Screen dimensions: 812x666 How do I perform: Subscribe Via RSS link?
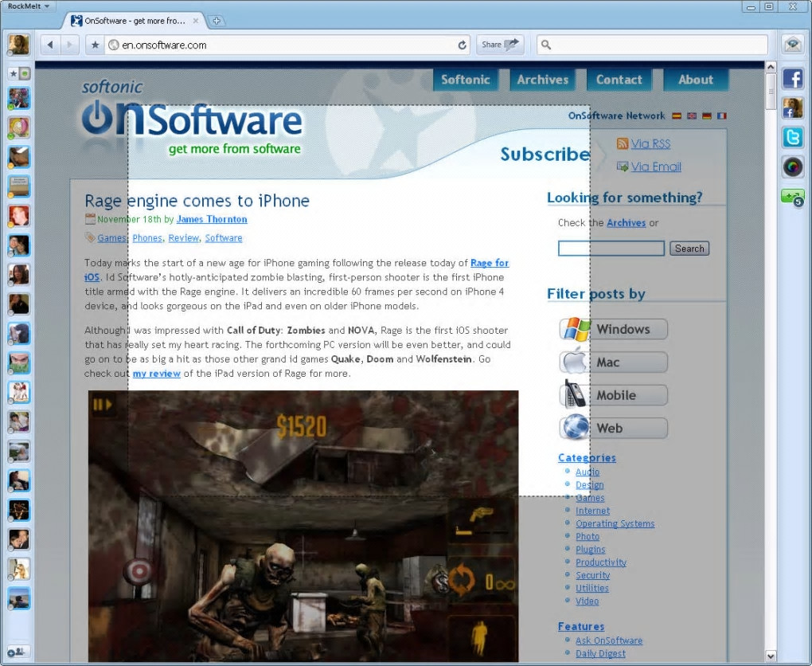pos(650,144)
